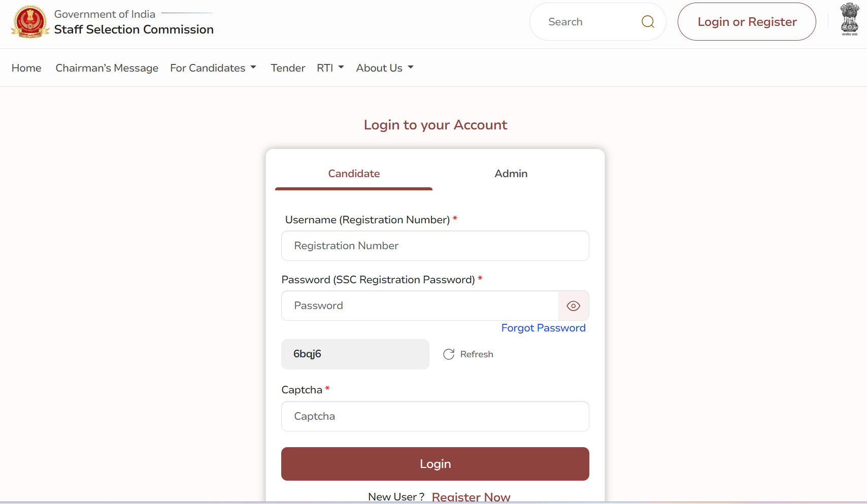Click the Captcha input field
867x504 pixels.
click(x=435, y=416)
